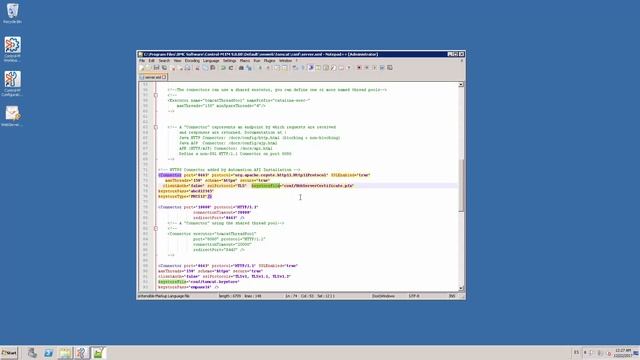Close the server.xml tab with its X
This screenshot has width=640, height=360.
point(164,77)
